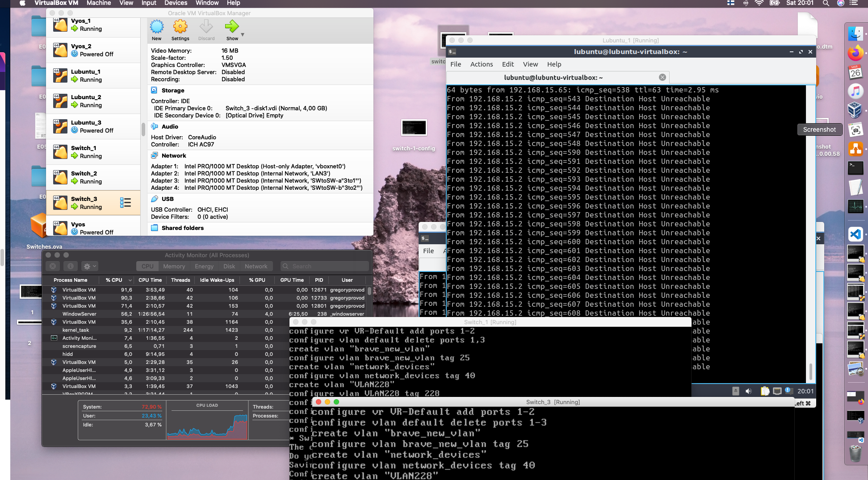Open Music app from the Dock
This screenshot has height=480, width=868.
[855, 92]
